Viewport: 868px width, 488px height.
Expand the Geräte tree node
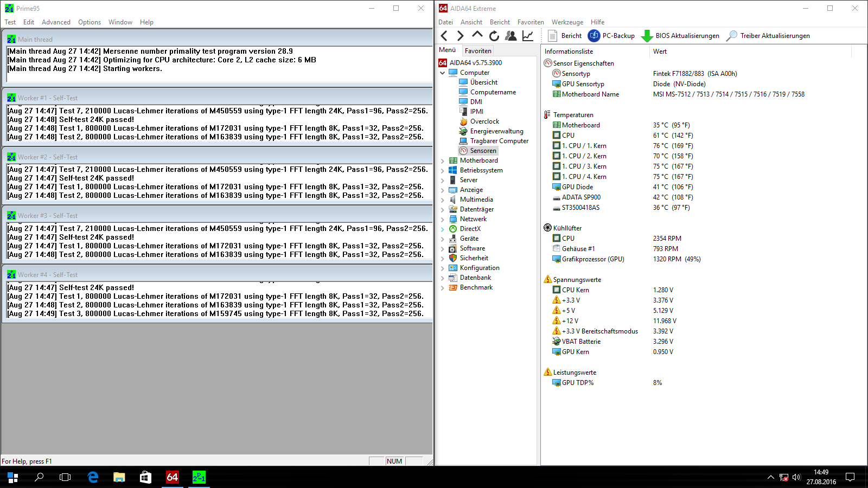[443, 239]
